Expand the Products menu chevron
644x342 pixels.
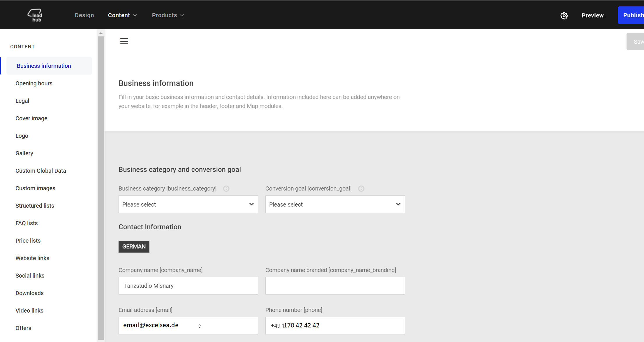pyautogui.click(x=182, y=15)
